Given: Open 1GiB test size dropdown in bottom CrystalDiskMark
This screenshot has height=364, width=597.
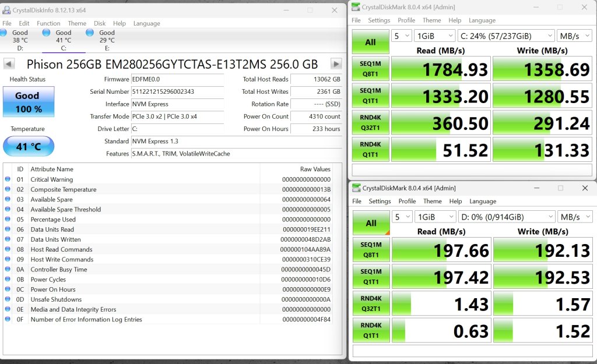Looking at the screenshot, I should [x=435, y=217].
